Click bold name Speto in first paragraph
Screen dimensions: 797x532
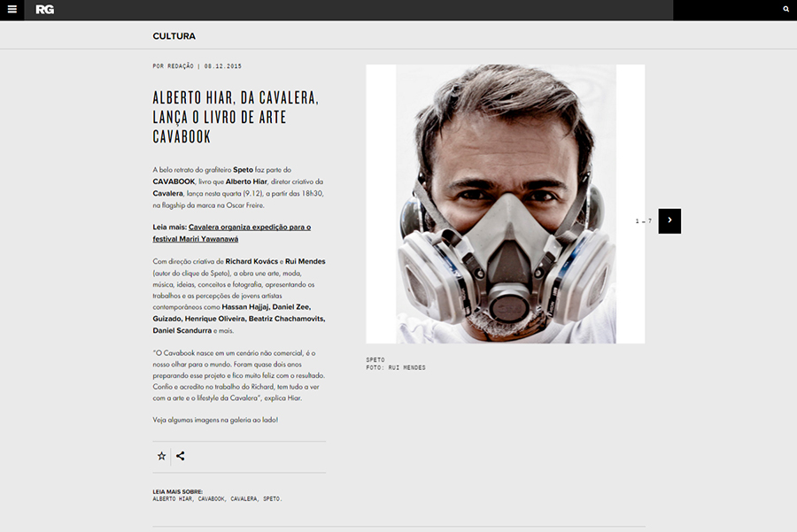click(x=243, y=170)
